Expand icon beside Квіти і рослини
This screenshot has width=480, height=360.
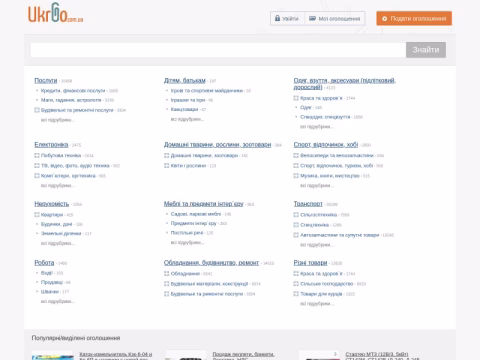click(166, 165)
